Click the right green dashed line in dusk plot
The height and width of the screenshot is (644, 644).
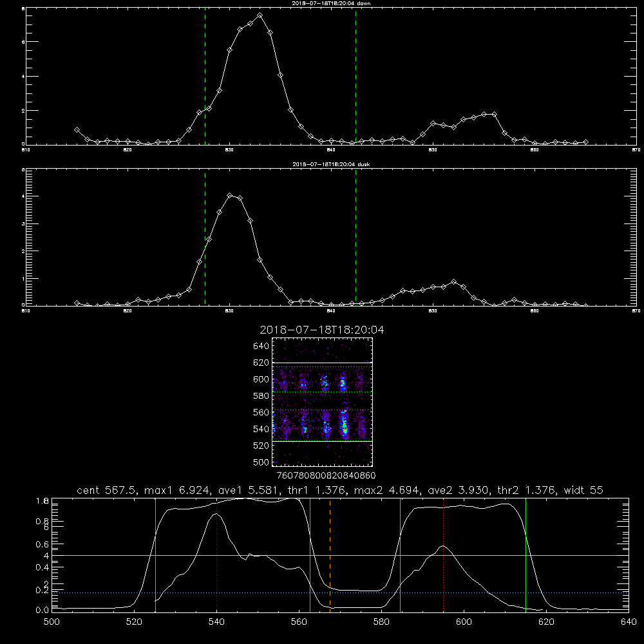pos(355,238)
